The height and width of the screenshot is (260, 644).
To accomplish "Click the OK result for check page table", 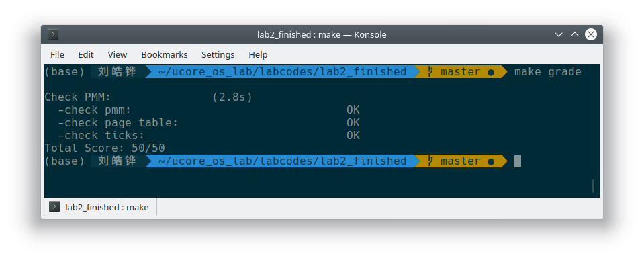I will pyautogui.click(x=353, y=123).
